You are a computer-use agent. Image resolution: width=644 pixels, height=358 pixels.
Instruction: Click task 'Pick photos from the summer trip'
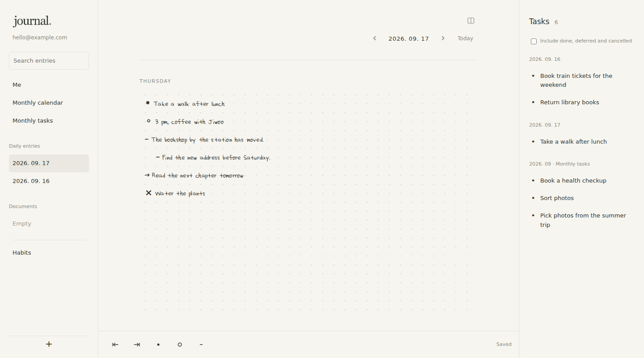coord(583,220)
